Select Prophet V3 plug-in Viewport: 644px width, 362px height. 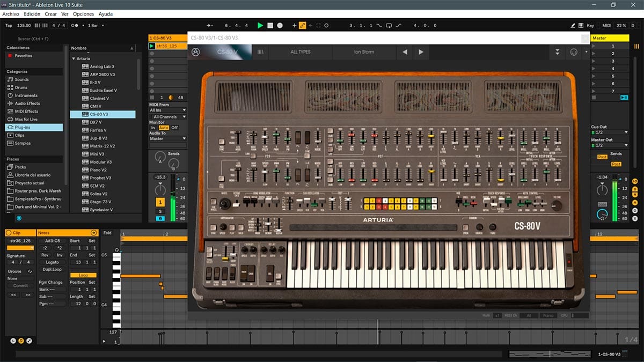pos(100,178)
